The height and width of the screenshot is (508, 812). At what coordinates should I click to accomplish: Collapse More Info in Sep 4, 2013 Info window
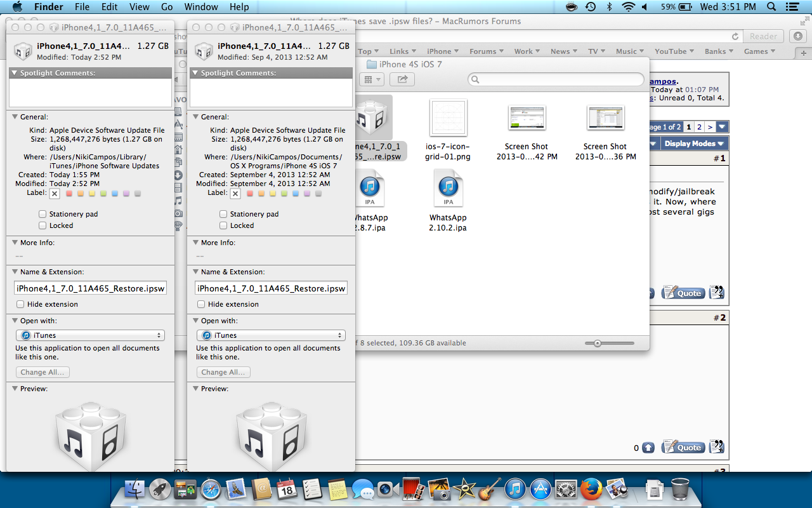click(195, 243)
